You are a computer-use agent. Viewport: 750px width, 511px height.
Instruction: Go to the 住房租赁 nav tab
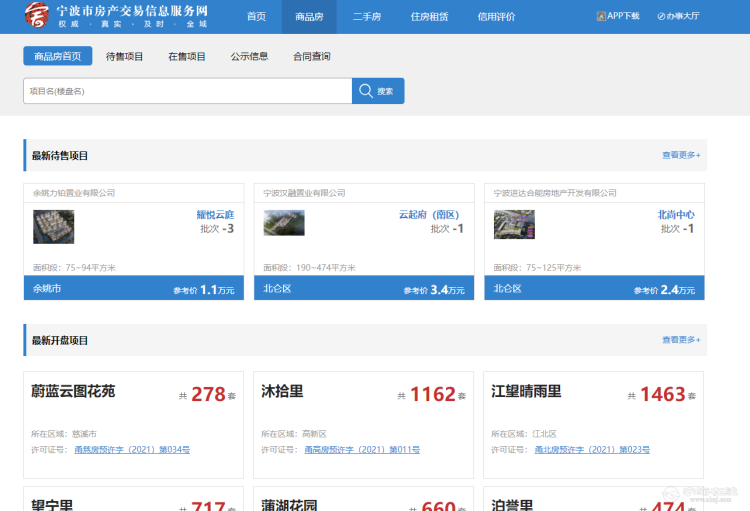[x=429, y=17]
